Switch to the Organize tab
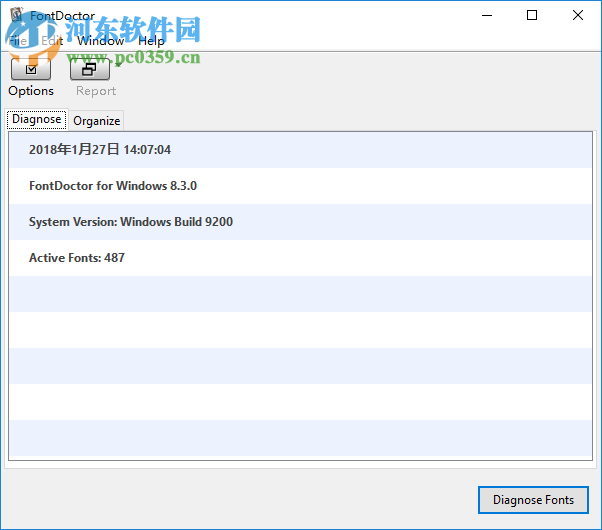 (97, 121)
